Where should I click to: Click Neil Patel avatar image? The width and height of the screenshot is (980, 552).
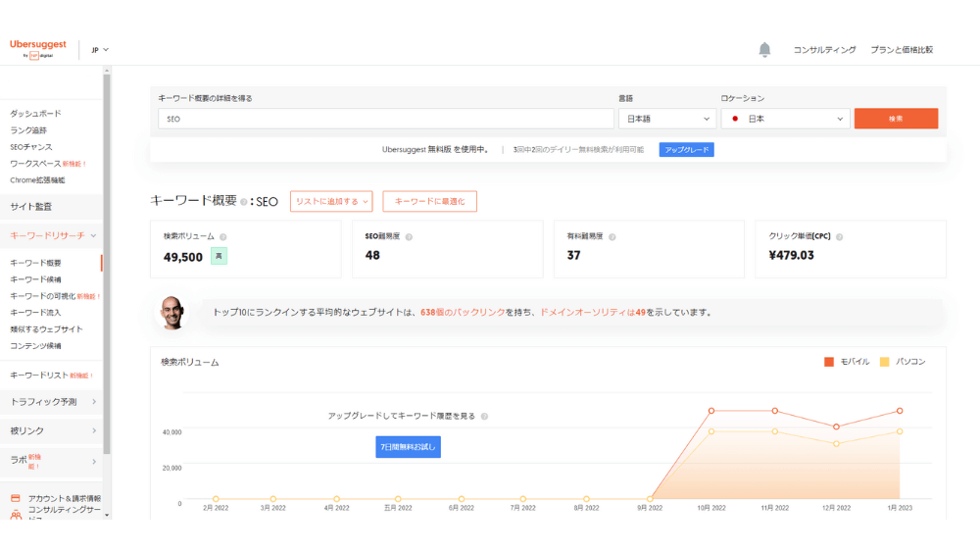171,312
